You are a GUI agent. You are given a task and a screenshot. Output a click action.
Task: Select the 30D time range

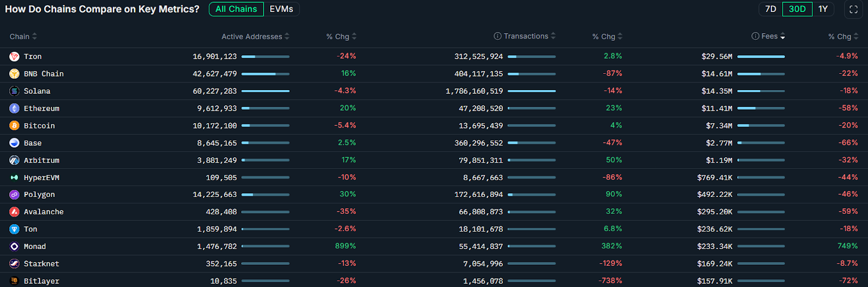(797, 9)
